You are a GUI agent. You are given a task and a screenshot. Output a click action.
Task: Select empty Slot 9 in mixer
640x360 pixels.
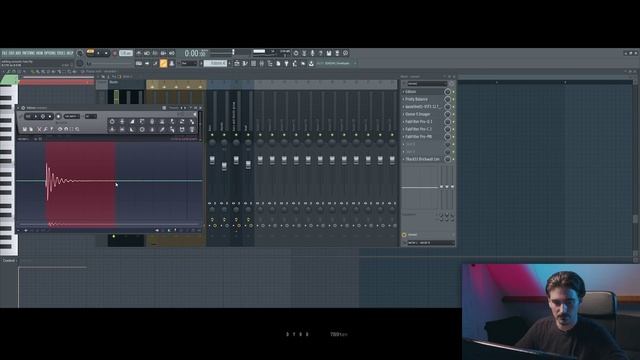click(424, 152)
